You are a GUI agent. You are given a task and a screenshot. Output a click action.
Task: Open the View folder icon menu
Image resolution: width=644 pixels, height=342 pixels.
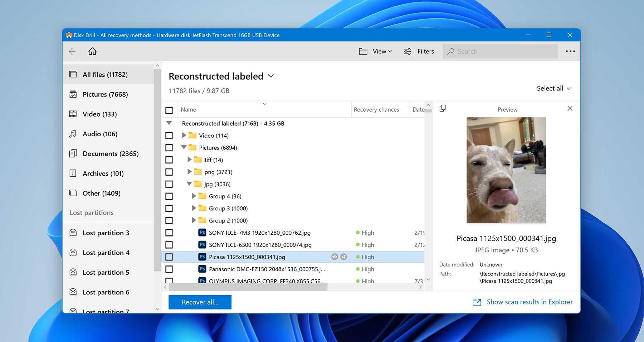pos(363,52)
